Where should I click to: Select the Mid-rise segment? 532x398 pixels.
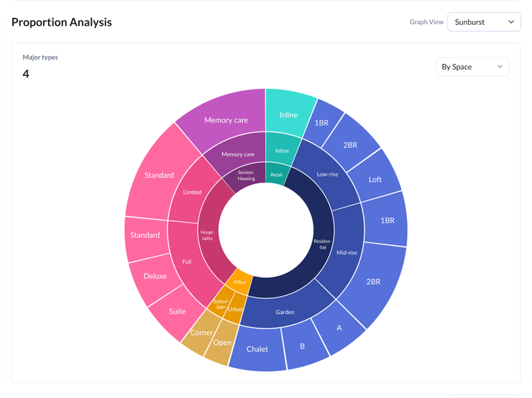347,252
